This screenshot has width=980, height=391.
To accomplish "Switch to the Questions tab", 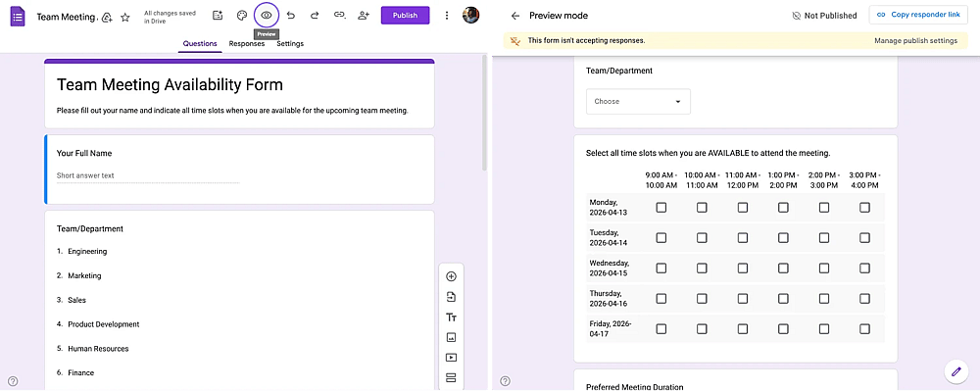I will (x=200, y=44).
